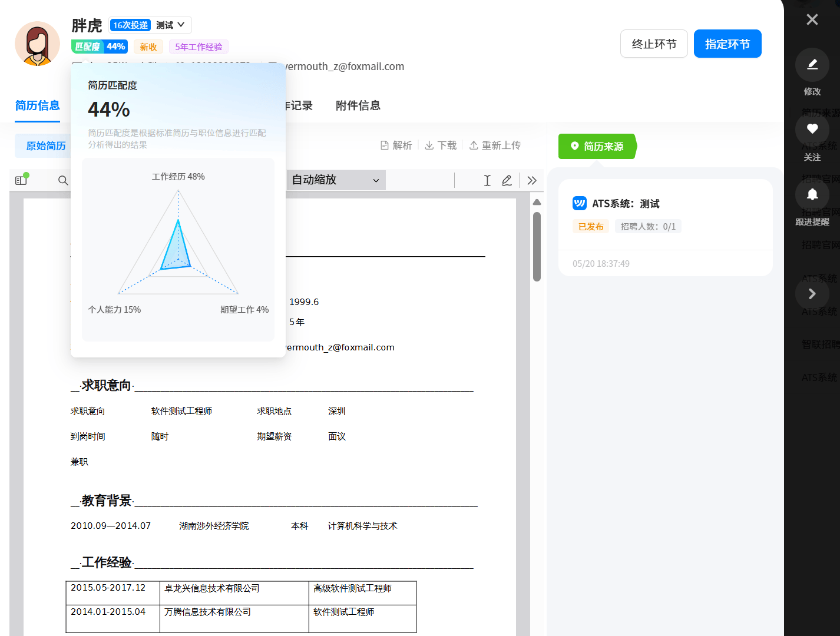Click the 终止环节 button
This screenshot has height=636, width=840.
point(653,44)
